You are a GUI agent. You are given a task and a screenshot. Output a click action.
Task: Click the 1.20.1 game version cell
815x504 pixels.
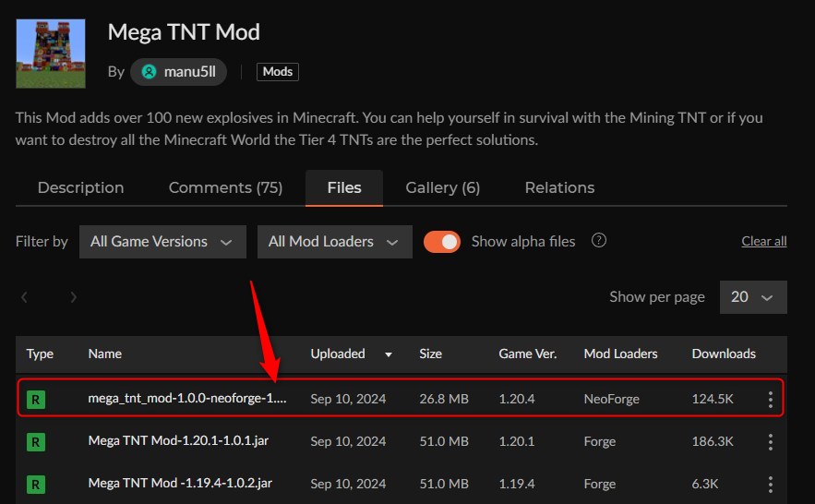[x=517, y=441]
